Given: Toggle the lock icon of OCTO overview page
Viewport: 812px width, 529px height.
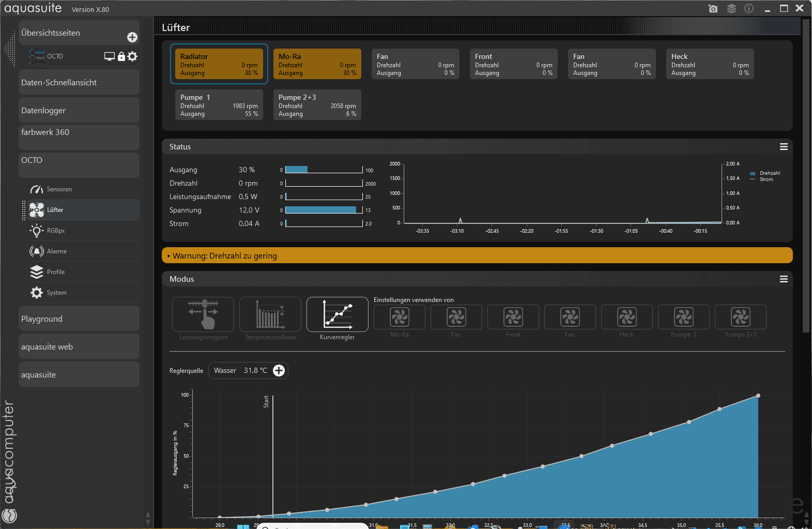Looking at the screenshot, I should pos(121,56).
